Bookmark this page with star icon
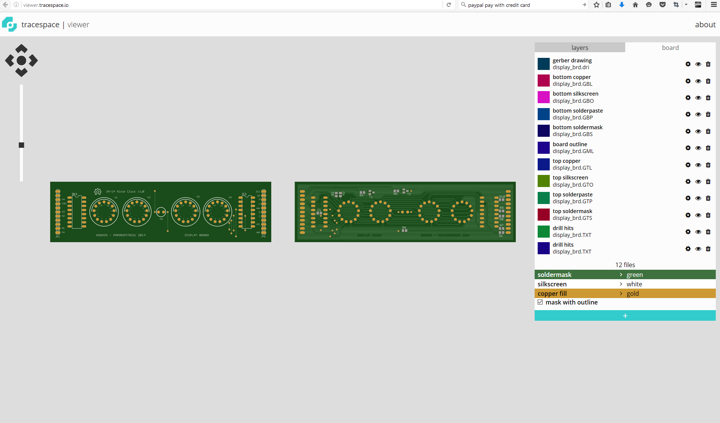 click(596, 5)
